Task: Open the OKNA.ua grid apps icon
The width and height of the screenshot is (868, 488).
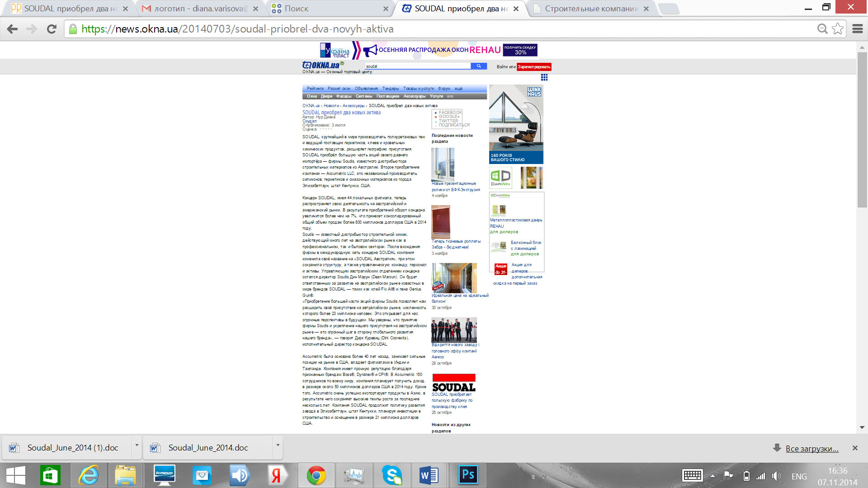Action: (x=544, y=78)
